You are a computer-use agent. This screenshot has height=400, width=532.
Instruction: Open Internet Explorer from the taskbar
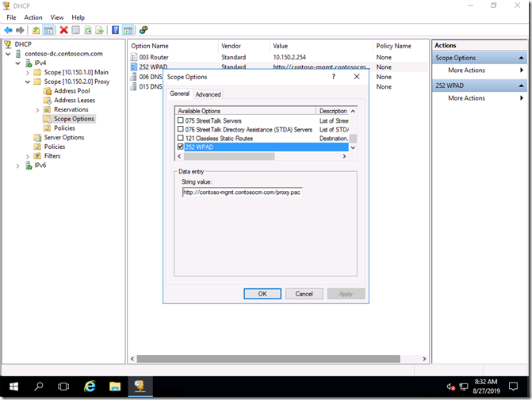point(90,387)
